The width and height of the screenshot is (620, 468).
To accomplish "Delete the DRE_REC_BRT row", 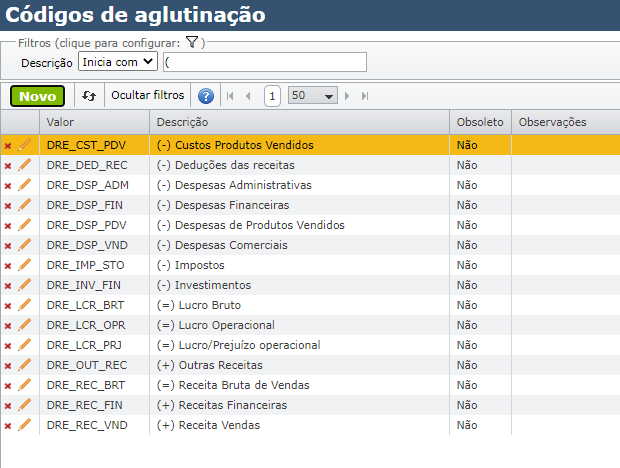I will (8, 386).
